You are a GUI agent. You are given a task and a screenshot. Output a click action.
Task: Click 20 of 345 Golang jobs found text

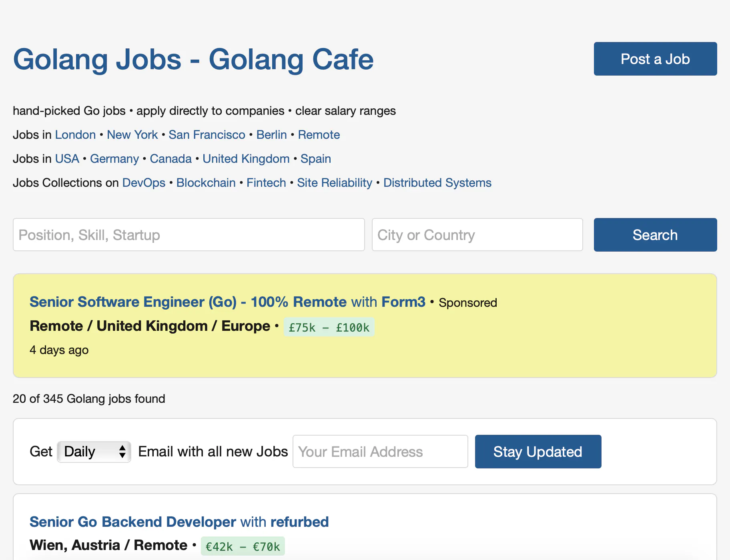pyautogui.click(x=89, y=399)
